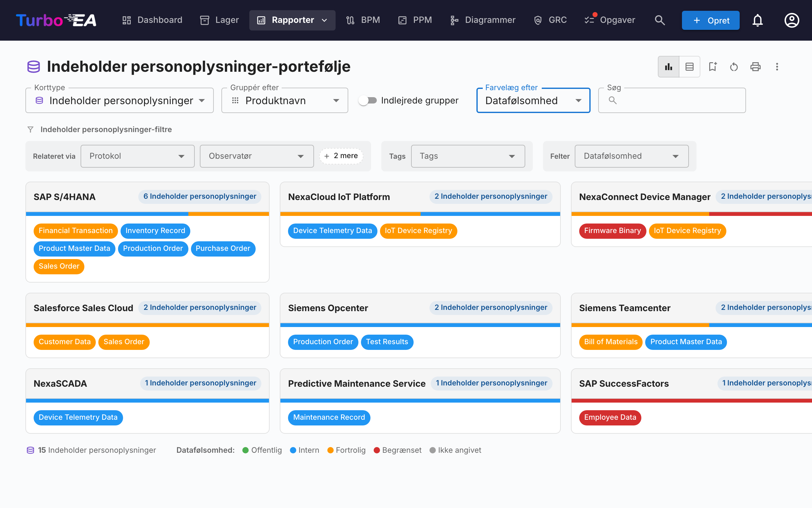Screen dimensions: 812x508
Task: Click the database icon beside the page title
Action: click(x=34, y=67)
